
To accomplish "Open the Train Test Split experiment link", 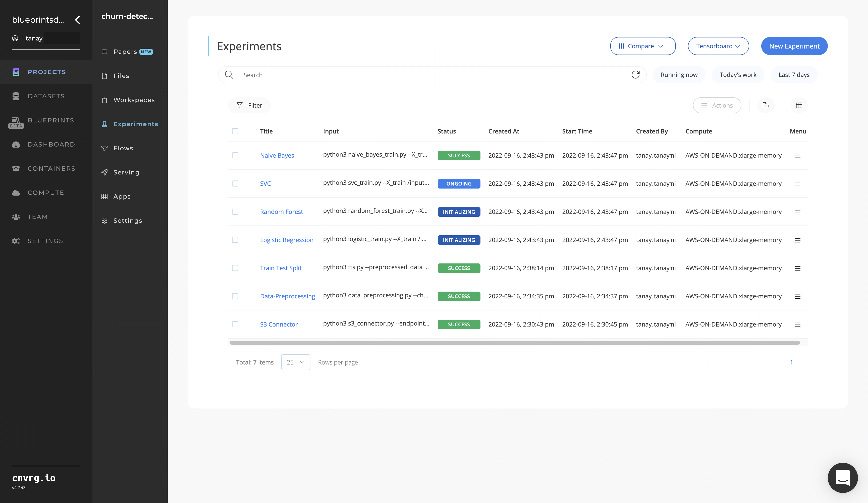I will click(281, 268).
